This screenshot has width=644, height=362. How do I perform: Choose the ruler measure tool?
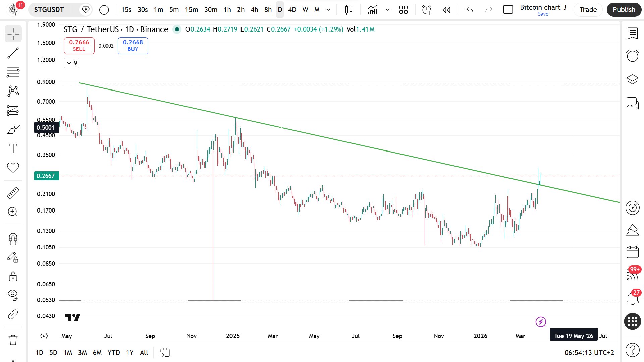13,193
